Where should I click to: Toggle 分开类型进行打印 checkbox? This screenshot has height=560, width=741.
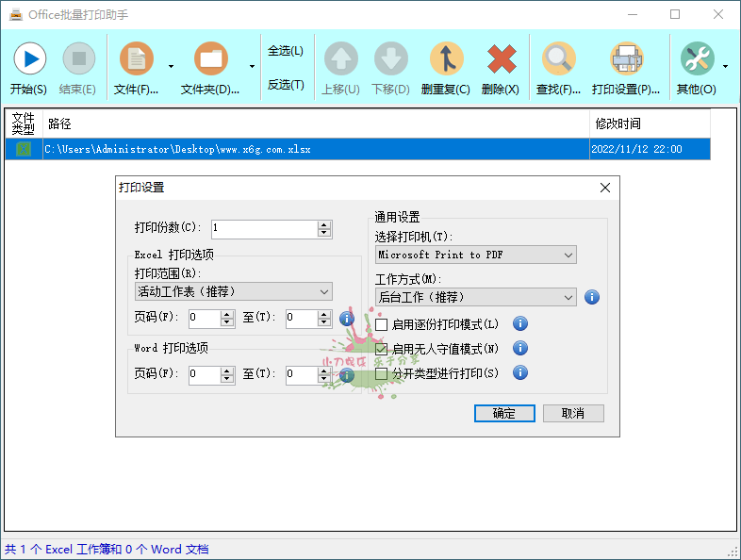click(x=382, y=373)
